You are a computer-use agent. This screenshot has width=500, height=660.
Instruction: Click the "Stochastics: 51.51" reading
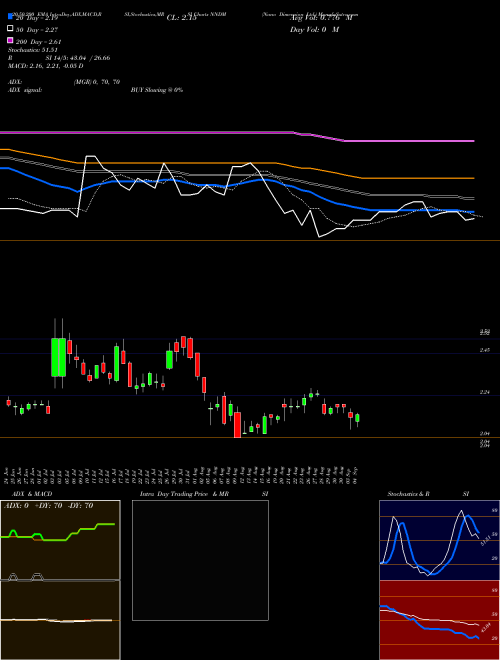click(x=32, y=50)
